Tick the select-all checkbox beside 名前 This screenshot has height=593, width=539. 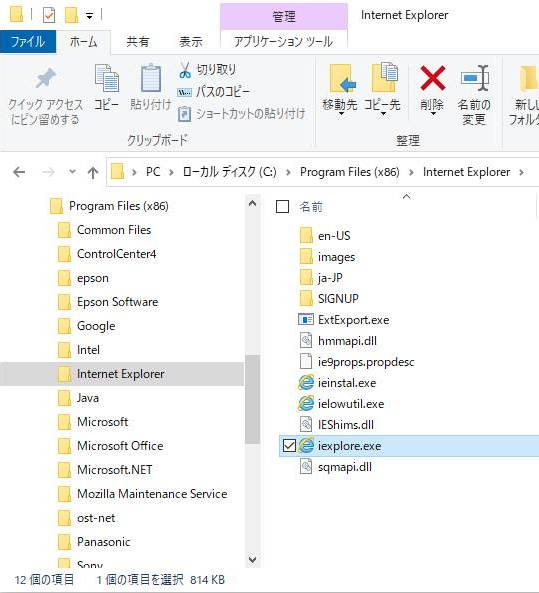pos(283,207)
